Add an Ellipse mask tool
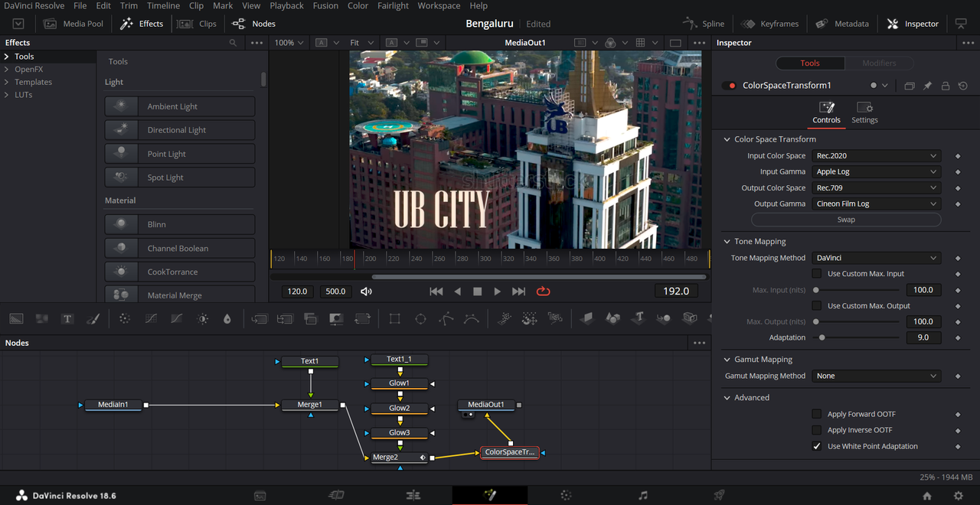The image size is (980, 505). point(420,319)
